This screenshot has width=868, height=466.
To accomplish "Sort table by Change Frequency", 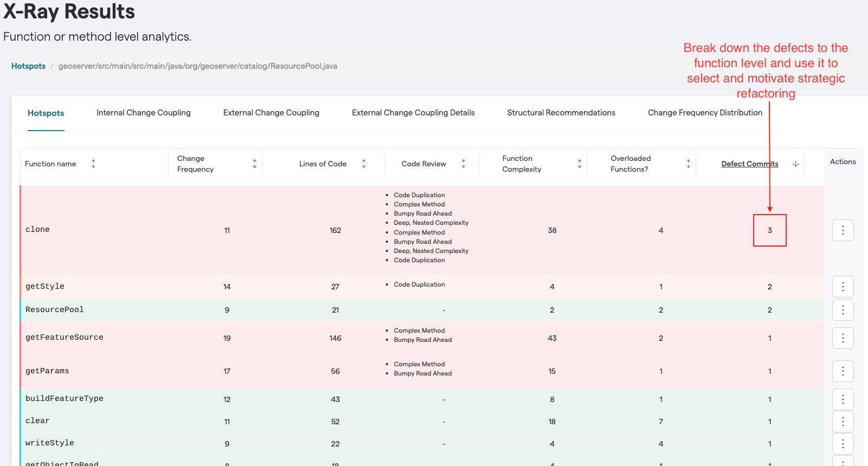I will point(255,164).
